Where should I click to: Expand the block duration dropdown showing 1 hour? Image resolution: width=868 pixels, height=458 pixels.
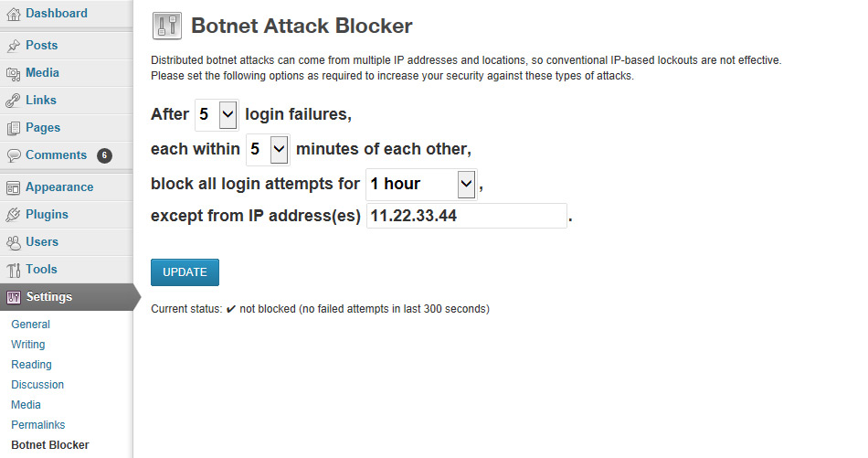click(x=421, y=185)
